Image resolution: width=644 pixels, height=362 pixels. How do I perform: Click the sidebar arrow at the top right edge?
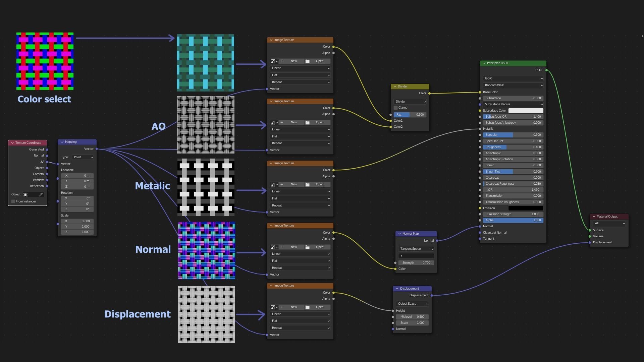click(x=642, y=36)
